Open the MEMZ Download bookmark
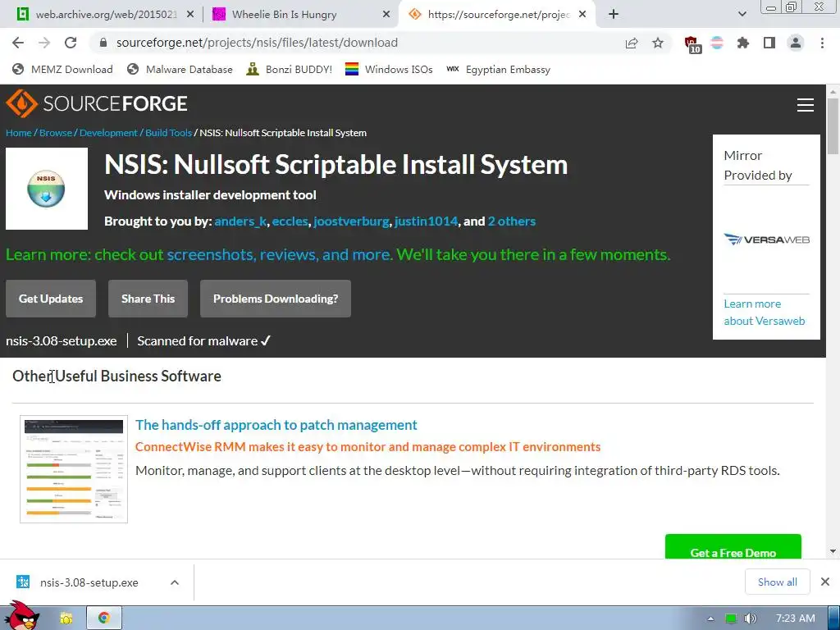 62,69
